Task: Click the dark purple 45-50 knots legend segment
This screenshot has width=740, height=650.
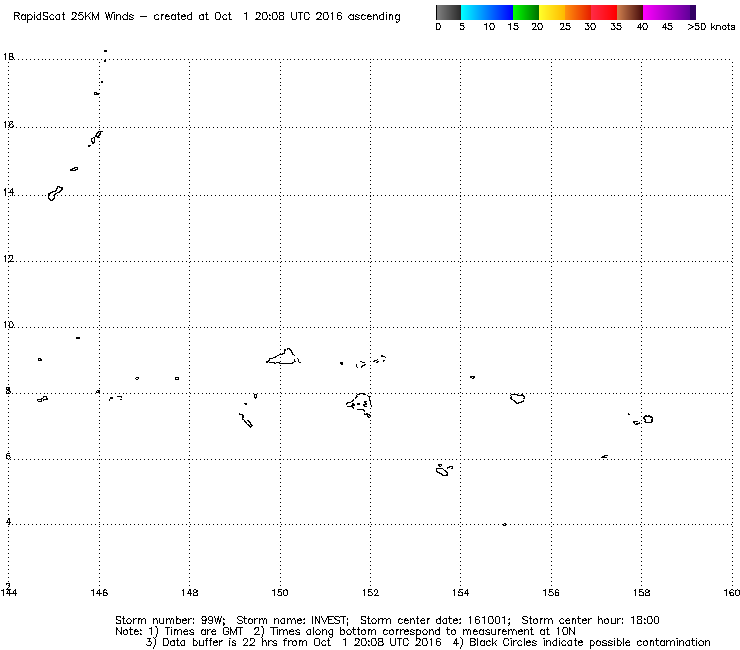Action: pyautogui.click(x=682, y=12)
